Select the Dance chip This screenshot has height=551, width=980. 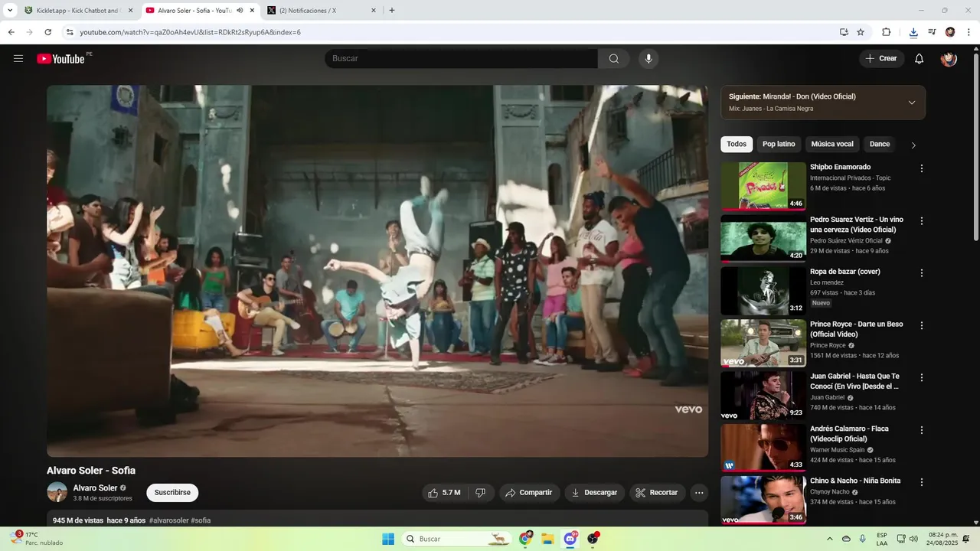click(880, 144)
